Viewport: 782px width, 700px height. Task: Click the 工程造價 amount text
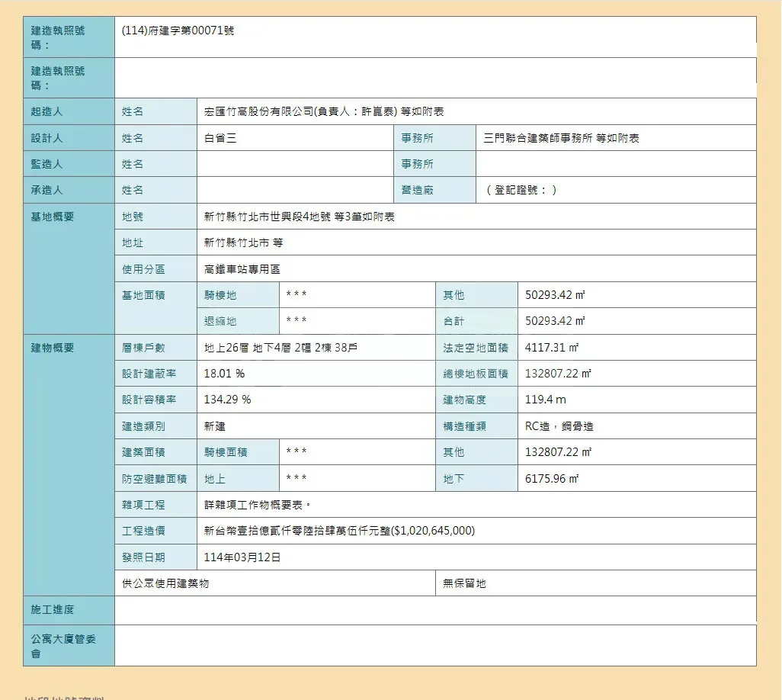[x=339, y=531]
